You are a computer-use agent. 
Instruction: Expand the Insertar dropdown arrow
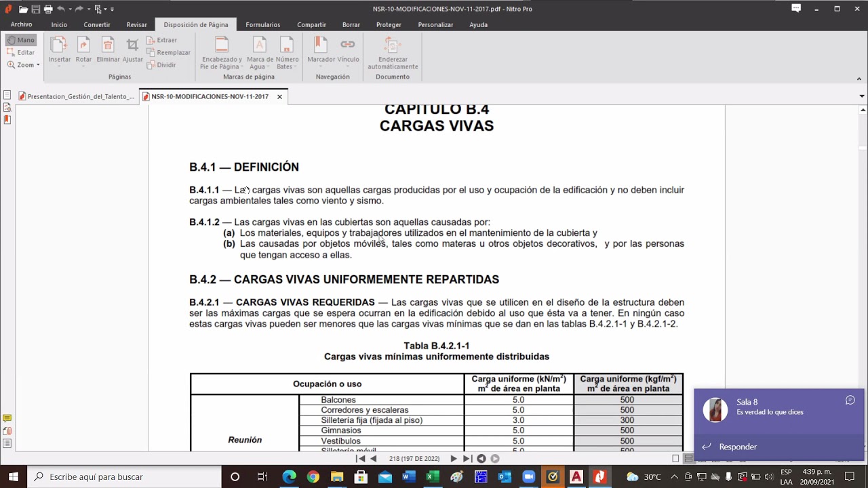coord(59,66)
